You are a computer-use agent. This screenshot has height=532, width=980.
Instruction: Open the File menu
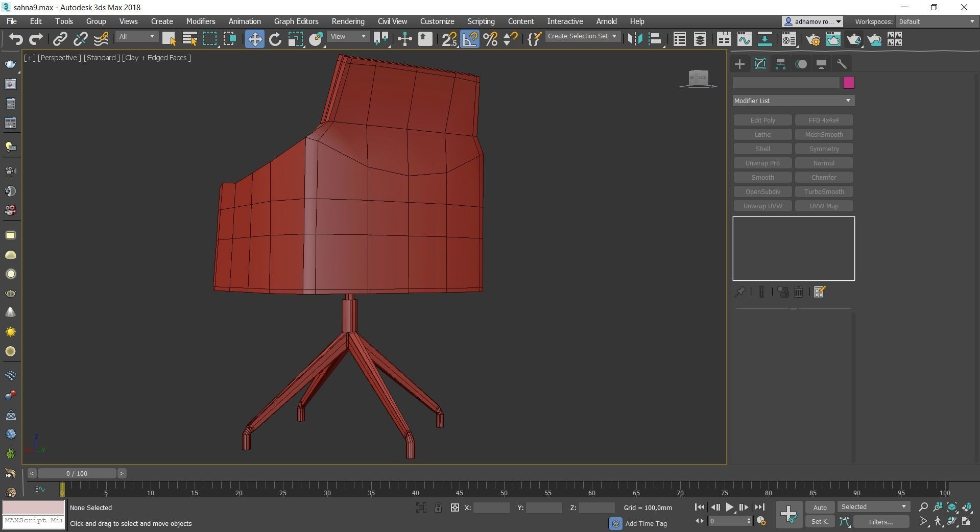pyautogui.click(x=11, y=21)
